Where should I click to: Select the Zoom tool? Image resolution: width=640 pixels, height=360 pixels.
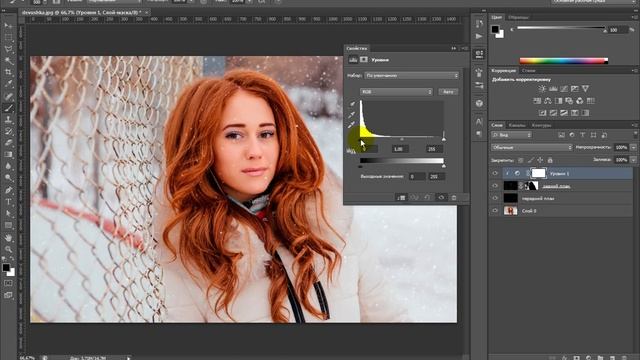pos(8,249)
